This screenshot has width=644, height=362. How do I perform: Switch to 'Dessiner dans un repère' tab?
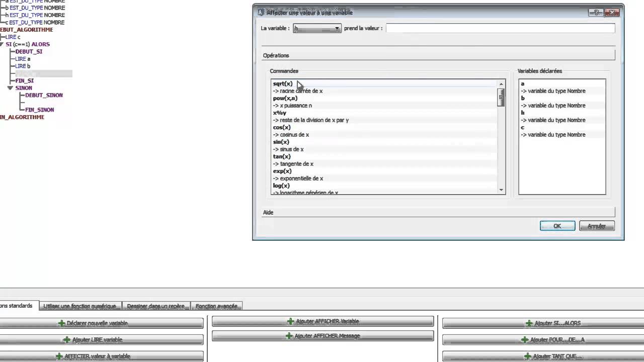156,306
